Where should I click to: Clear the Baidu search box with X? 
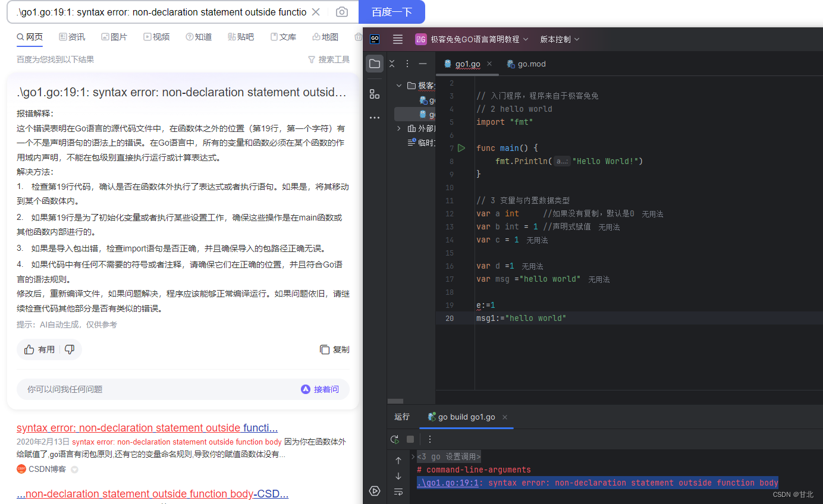point(316,12)
